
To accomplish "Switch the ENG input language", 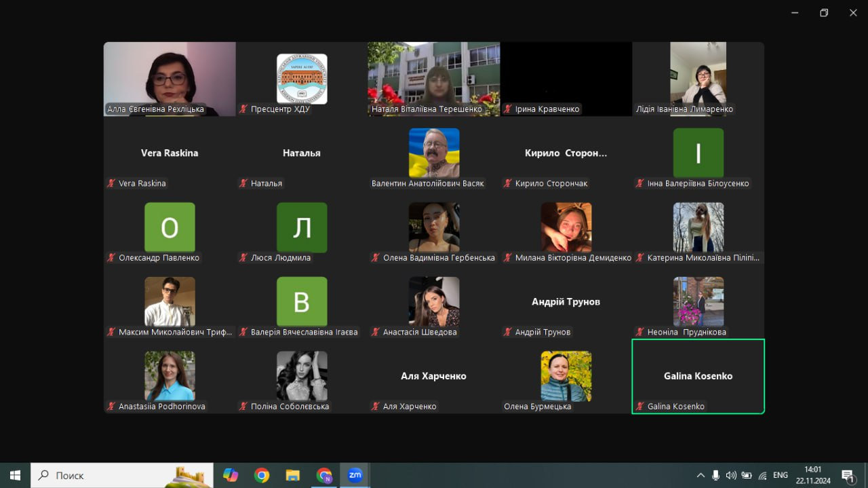I will (781, 475).
